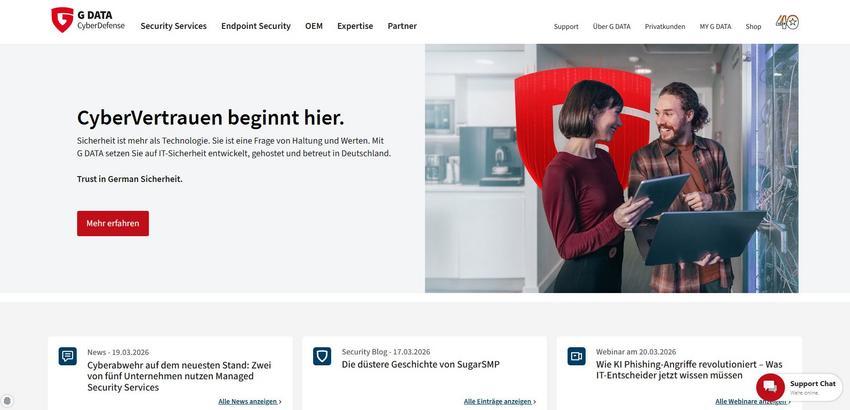Open the OEM menu item
Image resolution: width=850 pixels, height=410 pixels.
[x=314, y=26]
